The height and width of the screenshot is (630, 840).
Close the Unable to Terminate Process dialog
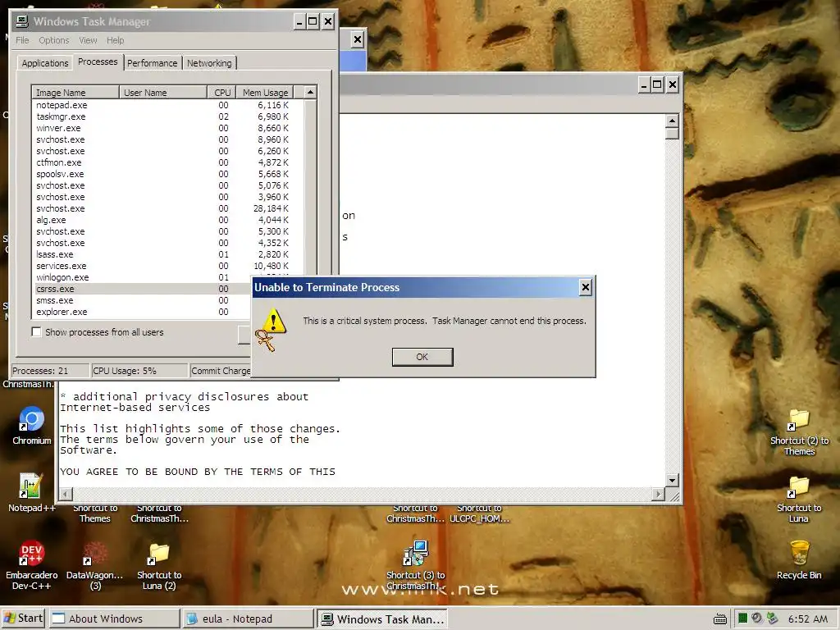click(586, 288)
